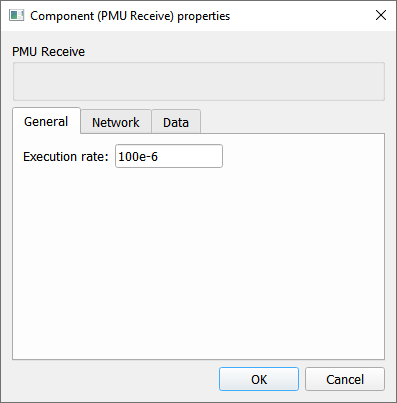The width and height of the screenshot is (397, 403).
Task: Dismiss the dialog using Cancel
Action: [x=345, y=379]
